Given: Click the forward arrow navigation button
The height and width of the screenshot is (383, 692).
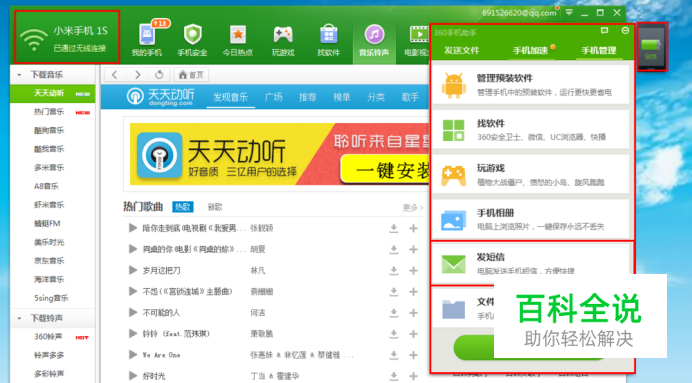Looking at the screenshot, I should pos(137,75).
